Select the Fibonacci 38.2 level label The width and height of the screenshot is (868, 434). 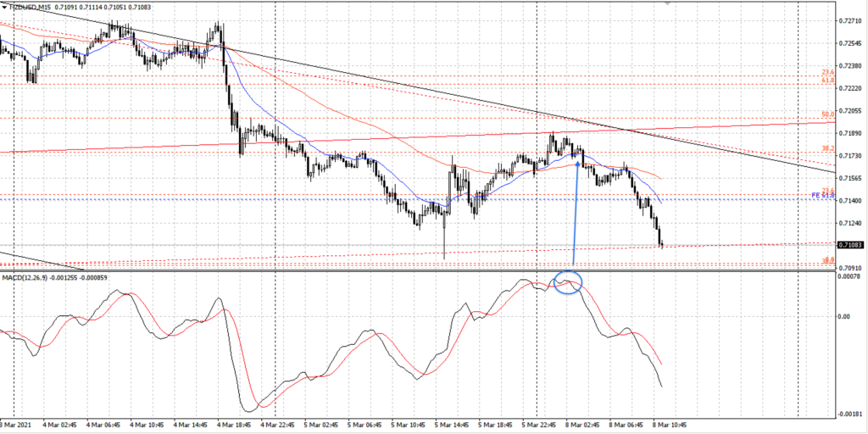coord(827,148)
